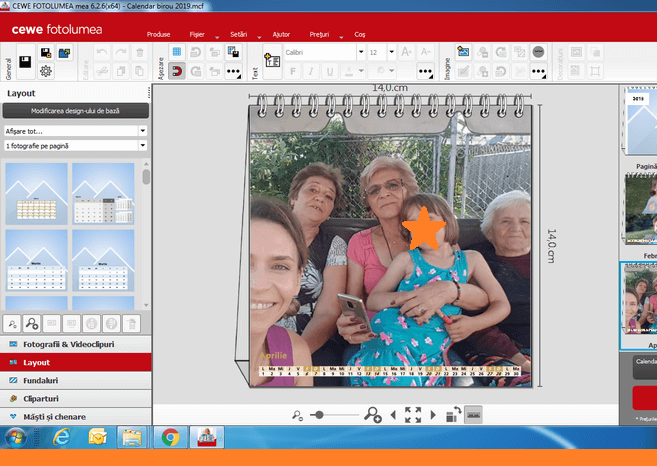Viewport: 657px width, 466px height.
Task: Open the Layout panel tab
Action: [x=75, y=362]
